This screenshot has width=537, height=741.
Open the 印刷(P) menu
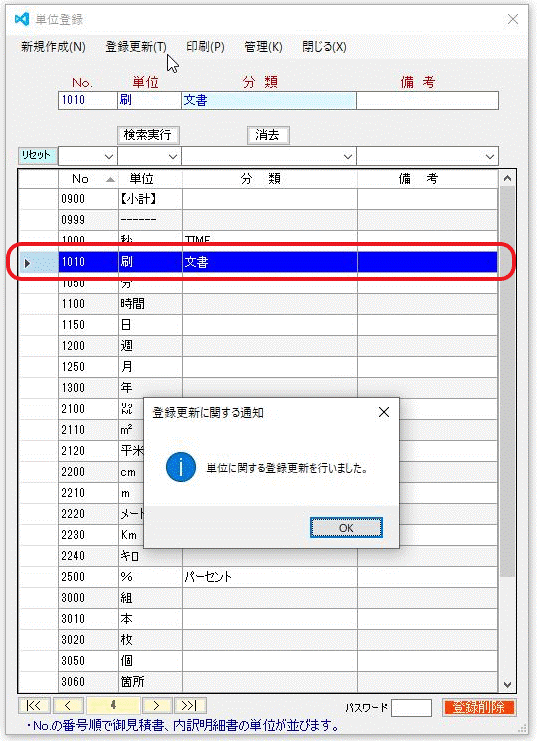click(x=205, y=47)
